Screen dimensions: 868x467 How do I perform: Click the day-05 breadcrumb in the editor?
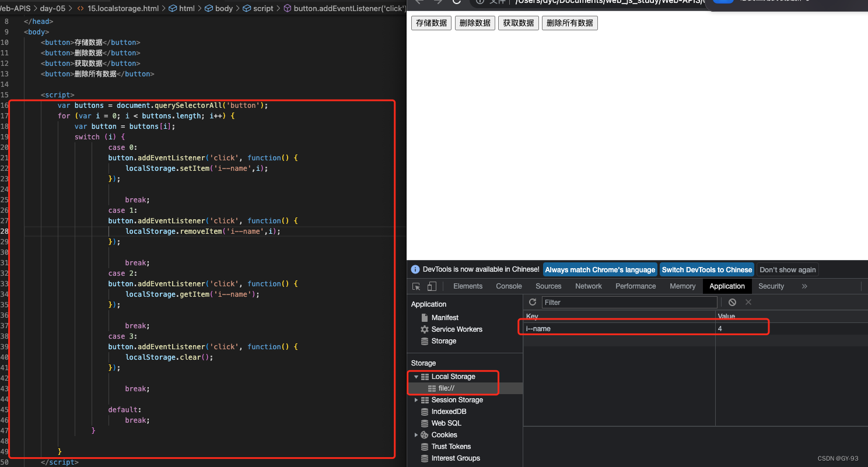[x=52, y=9]
